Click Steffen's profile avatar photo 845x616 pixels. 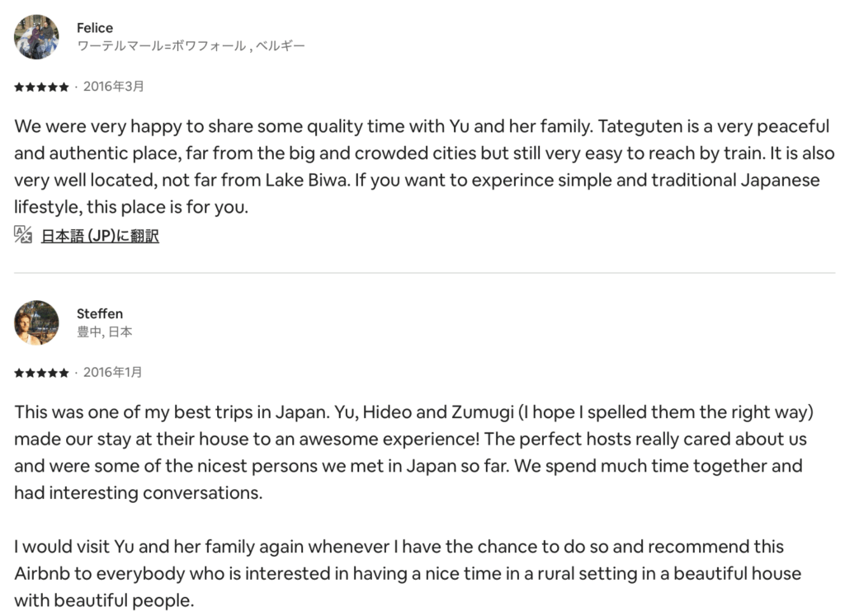click(36, 322)
